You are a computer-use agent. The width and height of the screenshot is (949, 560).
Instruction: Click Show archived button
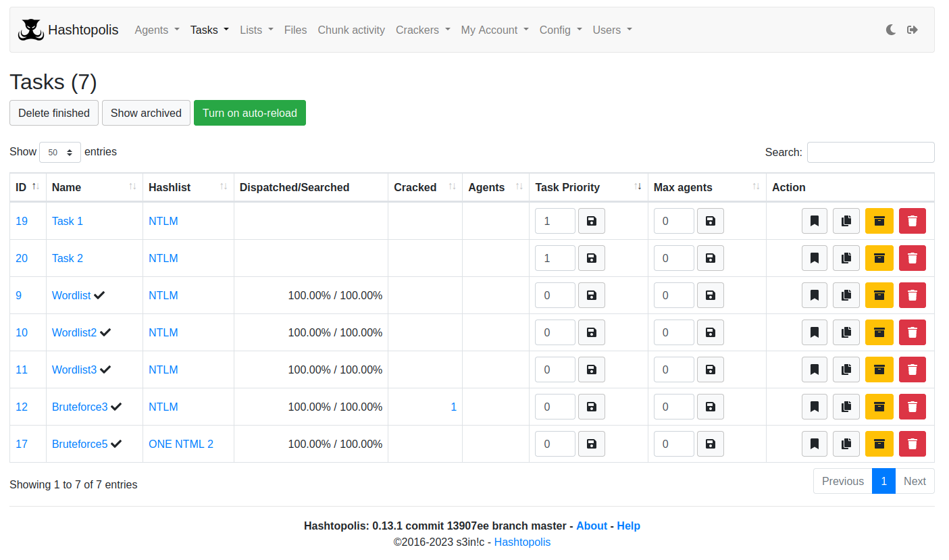tap(146, 113)
